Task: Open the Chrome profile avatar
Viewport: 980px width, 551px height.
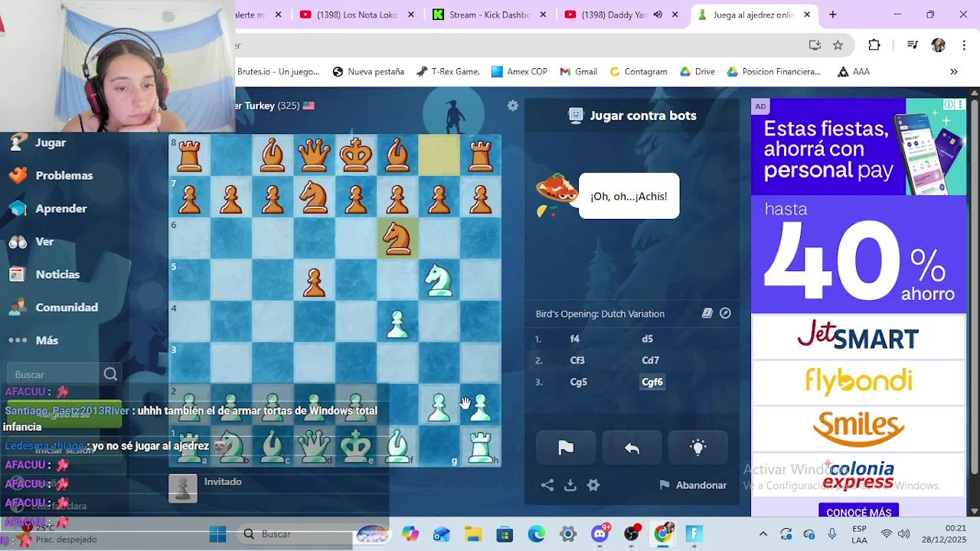Action: pos(938,45)
